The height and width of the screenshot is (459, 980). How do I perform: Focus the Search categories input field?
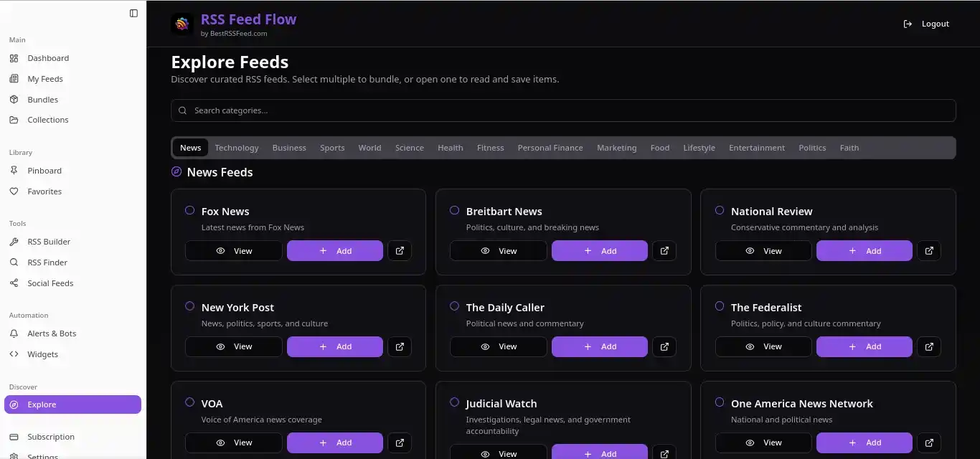[x=563, y=110]
